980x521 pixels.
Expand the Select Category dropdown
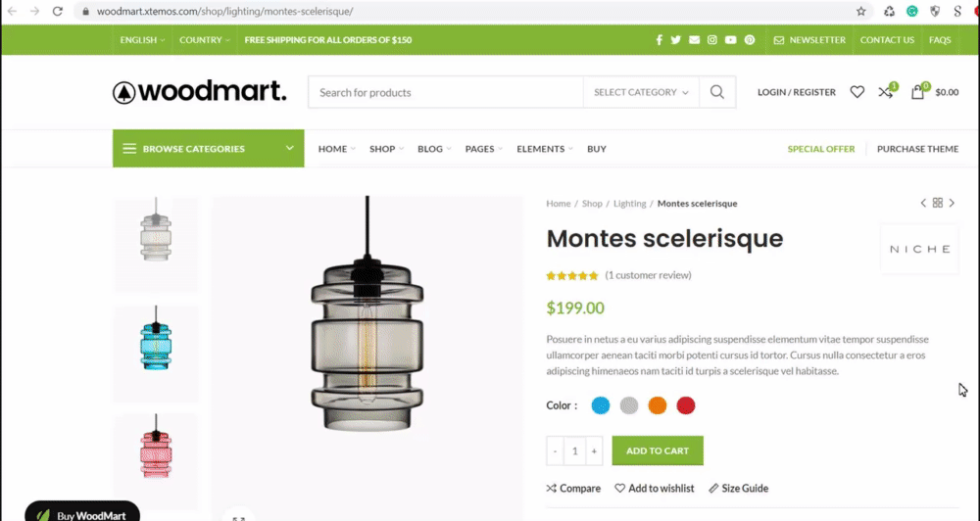(x=641, y=92)
